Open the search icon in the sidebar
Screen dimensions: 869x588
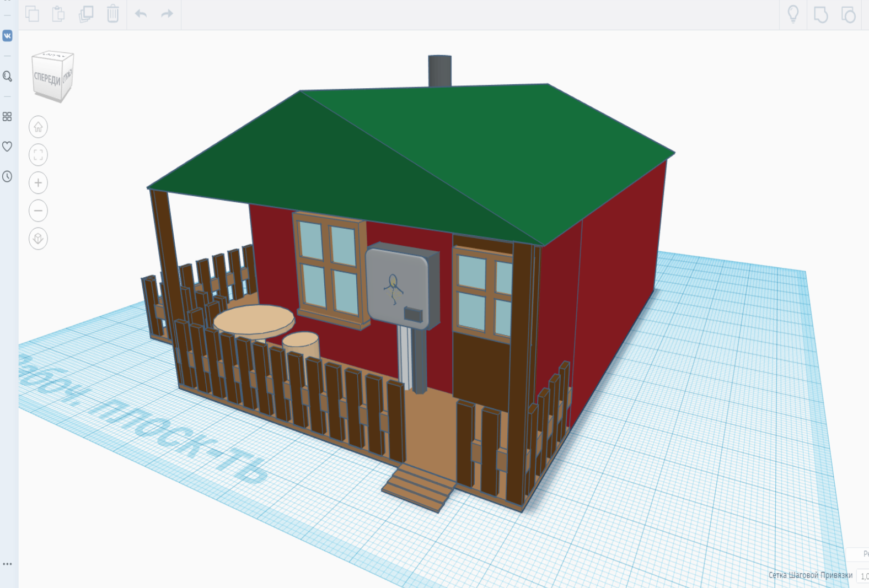click(7, 76)
